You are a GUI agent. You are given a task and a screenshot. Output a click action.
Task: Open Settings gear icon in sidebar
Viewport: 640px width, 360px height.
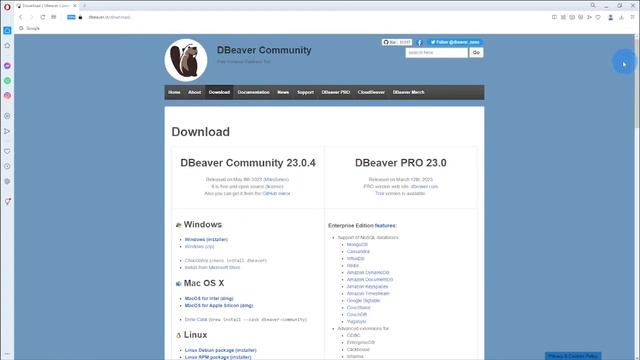(7, 181)
